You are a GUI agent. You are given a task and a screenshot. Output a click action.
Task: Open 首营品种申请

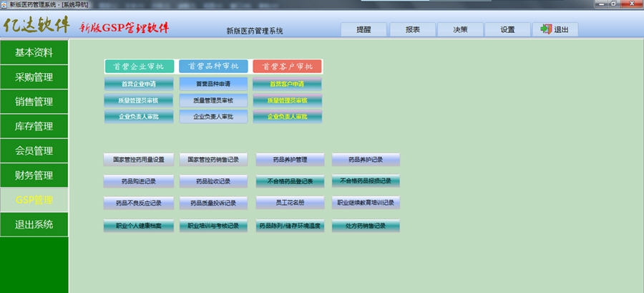click(x=213, y=84)
